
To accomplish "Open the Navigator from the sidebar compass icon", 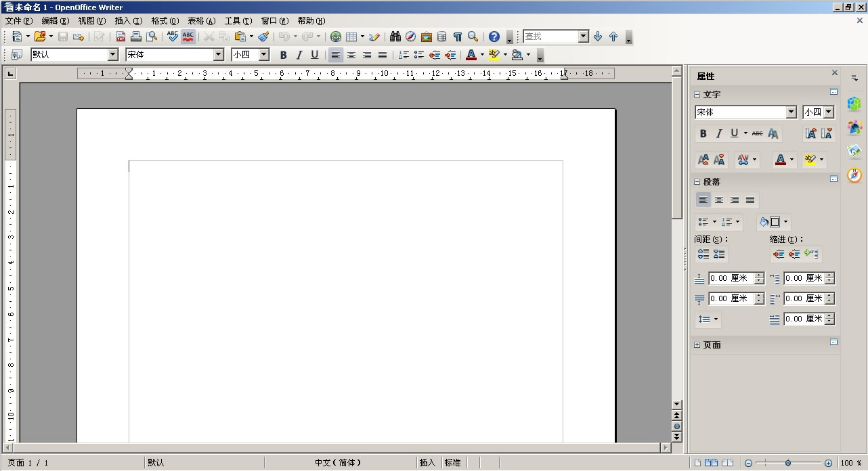I will pyautogui.click(x=854, y=175).
